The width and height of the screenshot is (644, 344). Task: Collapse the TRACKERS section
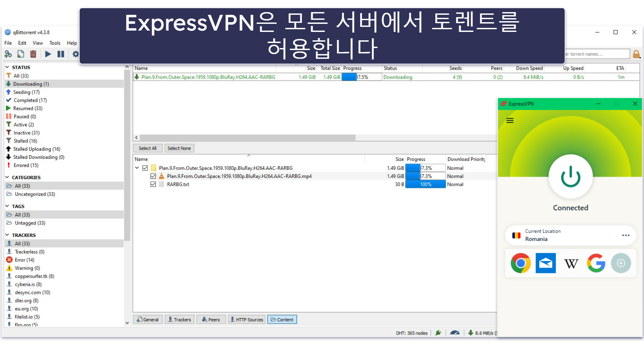tap(7, 235)
